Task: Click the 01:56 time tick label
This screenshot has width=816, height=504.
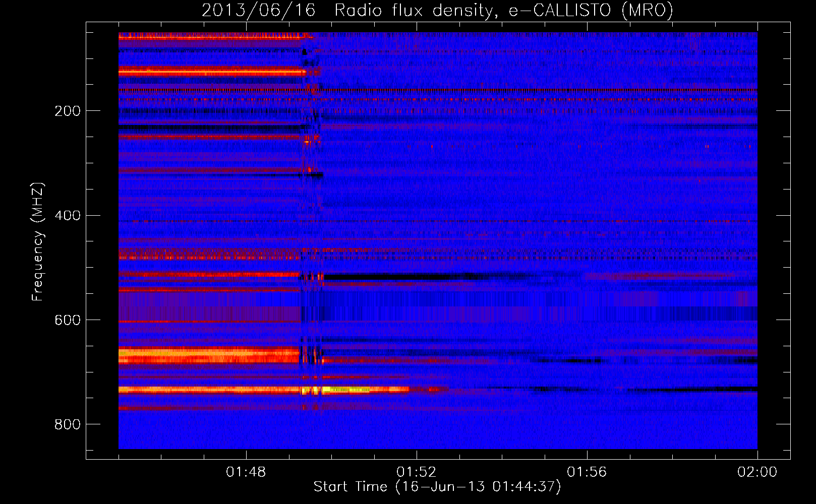Action: pos(587,472)
